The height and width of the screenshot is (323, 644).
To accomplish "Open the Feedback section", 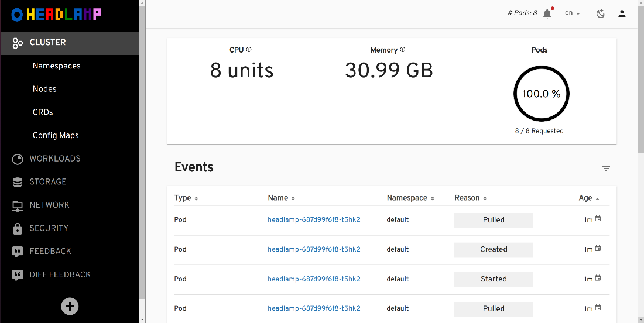I will [50, 252].
